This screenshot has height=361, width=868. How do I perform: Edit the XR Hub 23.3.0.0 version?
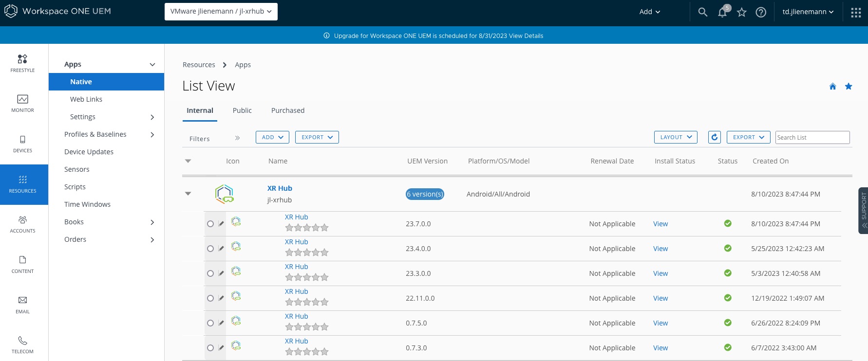pos(221,273)
